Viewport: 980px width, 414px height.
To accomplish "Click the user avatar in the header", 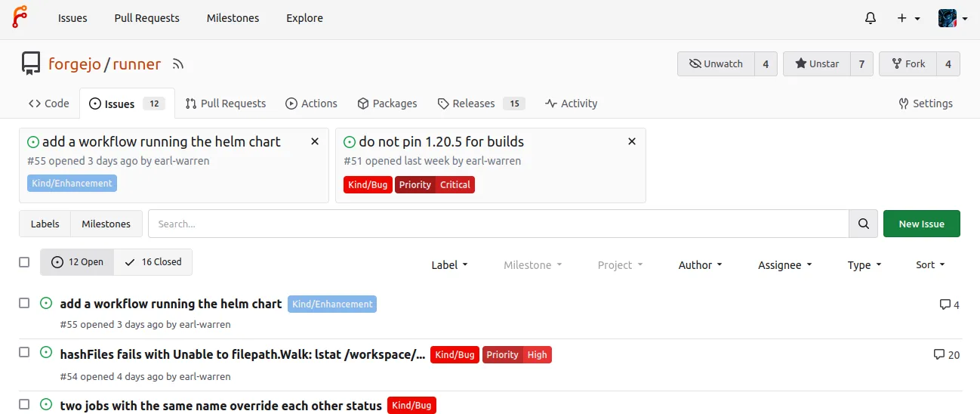I will coord(948,18).
